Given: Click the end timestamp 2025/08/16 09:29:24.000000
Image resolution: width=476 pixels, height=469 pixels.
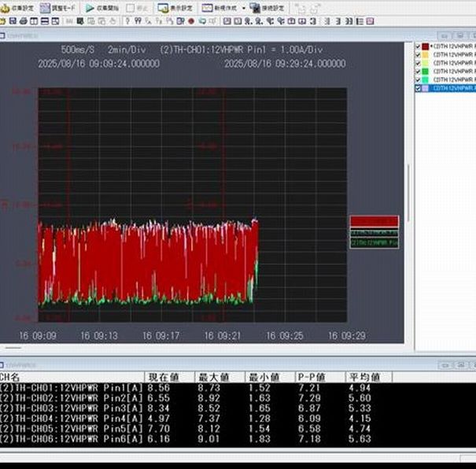Looking at the screenshot, I should [285, 64].
